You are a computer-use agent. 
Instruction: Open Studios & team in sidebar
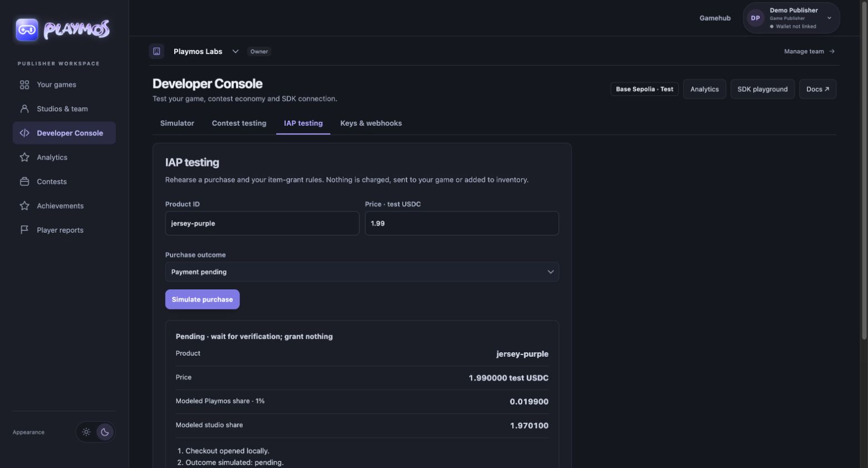click(x=64, y=109)
